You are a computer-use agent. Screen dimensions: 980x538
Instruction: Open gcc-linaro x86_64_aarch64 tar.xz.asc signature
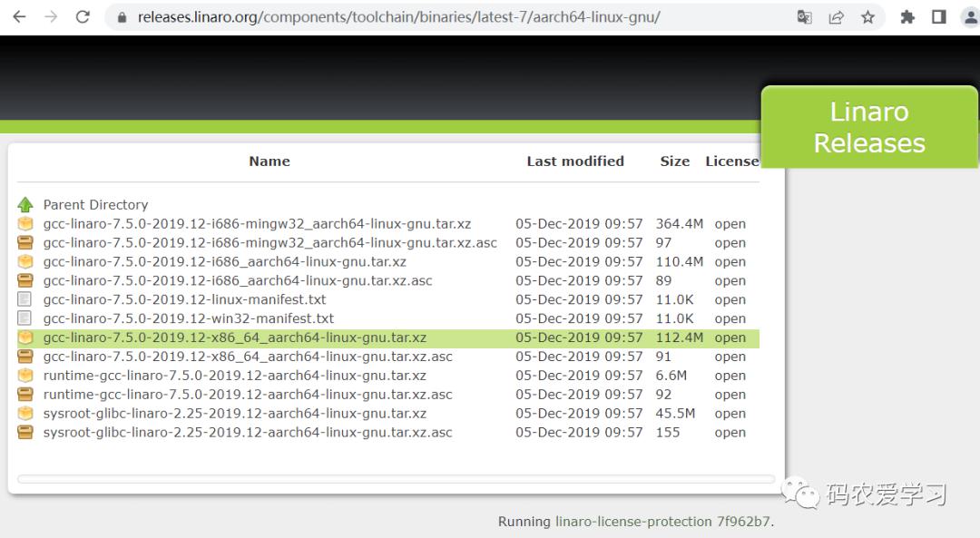point(248,357)
